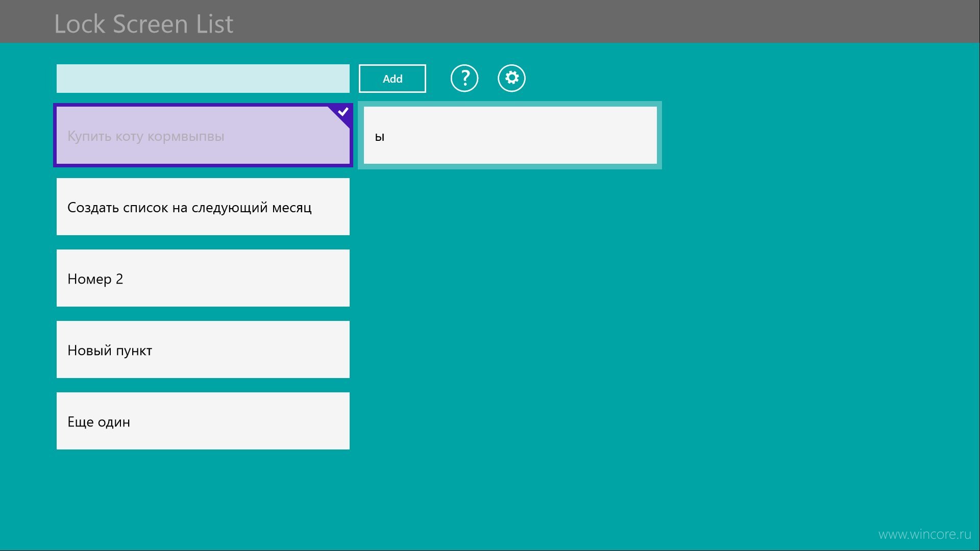
Task: Select the 'Новый пункт' list item
Action: [203, 349]
